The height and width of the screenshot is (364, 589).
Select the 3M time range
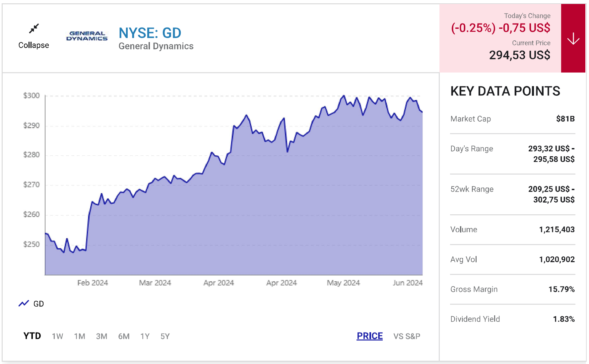pyautogui.click(x=101, y=336)
